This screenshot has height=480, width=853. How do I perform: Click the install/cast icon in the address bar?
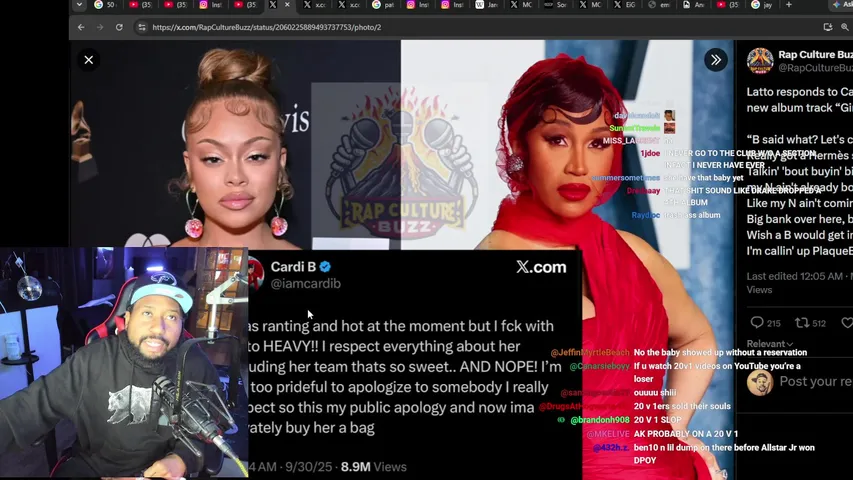828,27
